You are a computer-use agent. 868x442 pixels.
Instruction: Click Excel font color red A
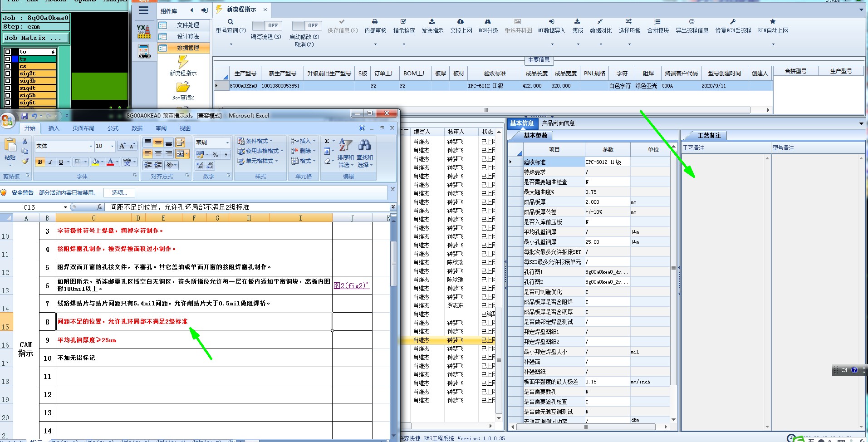(x=110, y=162)
